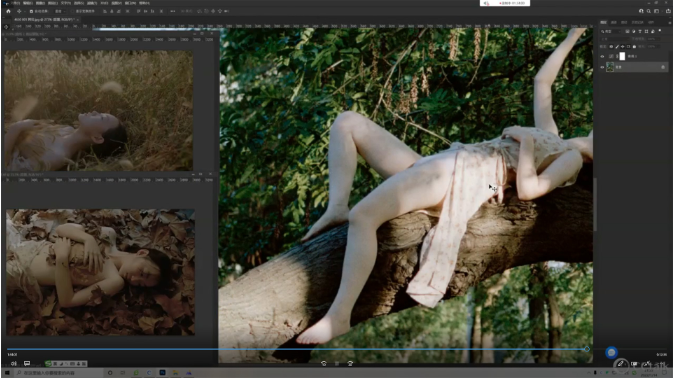This screenshot has width=673, height=379.
Task: Click the search icon at top right
Action: click(x=649, y=11)
